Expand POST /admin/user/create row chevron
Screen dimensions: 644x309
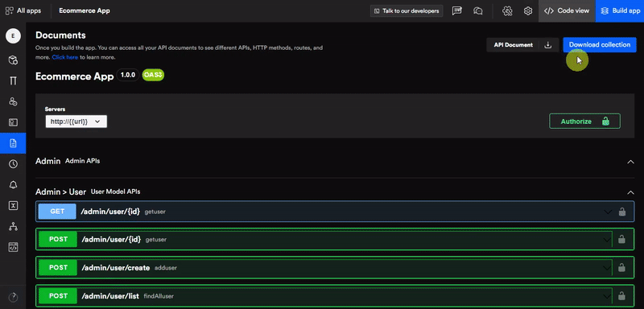607,268
